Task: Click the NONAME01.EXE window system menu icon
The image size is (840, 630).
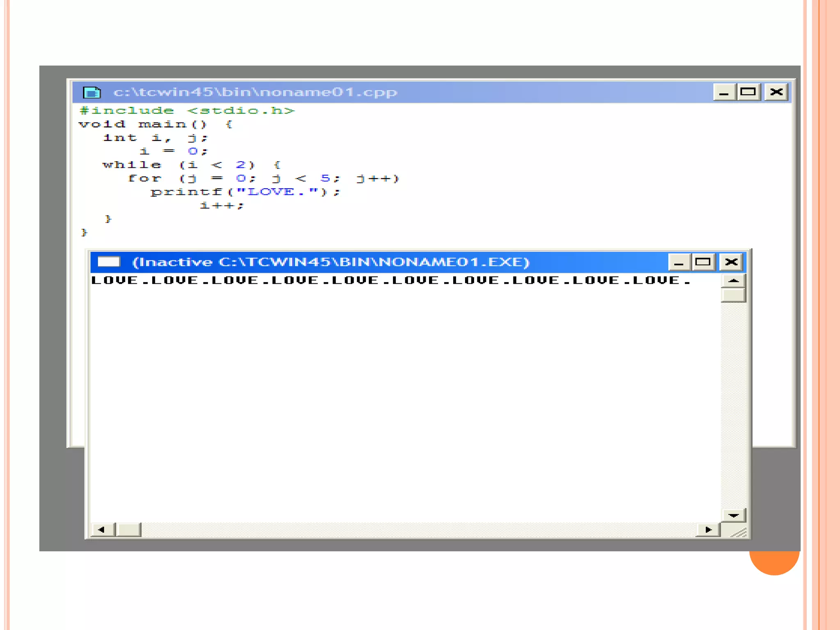Action: pyautogui.click(x=109, y=262)
